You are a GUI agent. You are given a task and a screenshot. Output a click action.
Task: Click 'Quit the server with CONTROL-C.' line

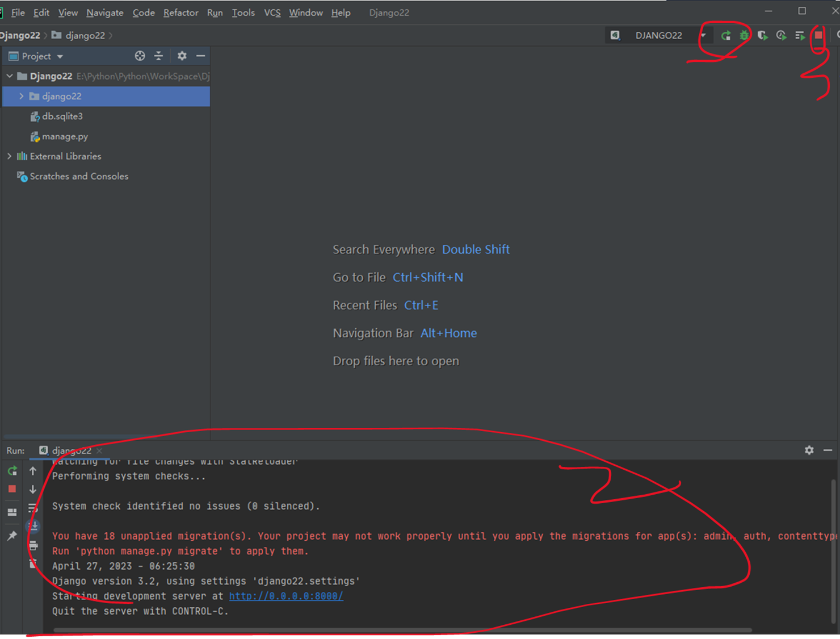(140, 611)
